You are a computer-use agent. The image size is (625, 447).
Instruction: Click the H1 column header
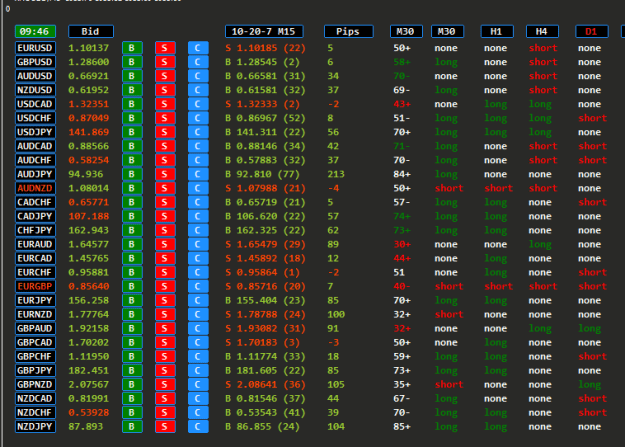point(497,32)
